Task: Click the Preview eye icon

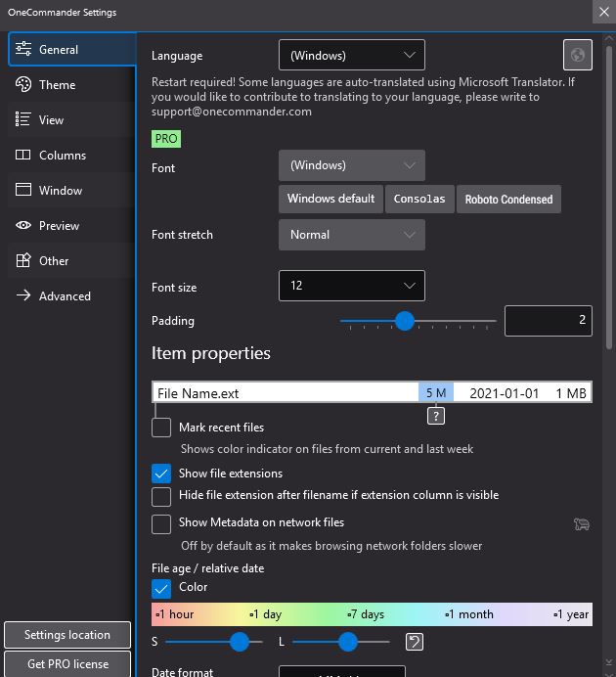Action: tap(23, 225)
